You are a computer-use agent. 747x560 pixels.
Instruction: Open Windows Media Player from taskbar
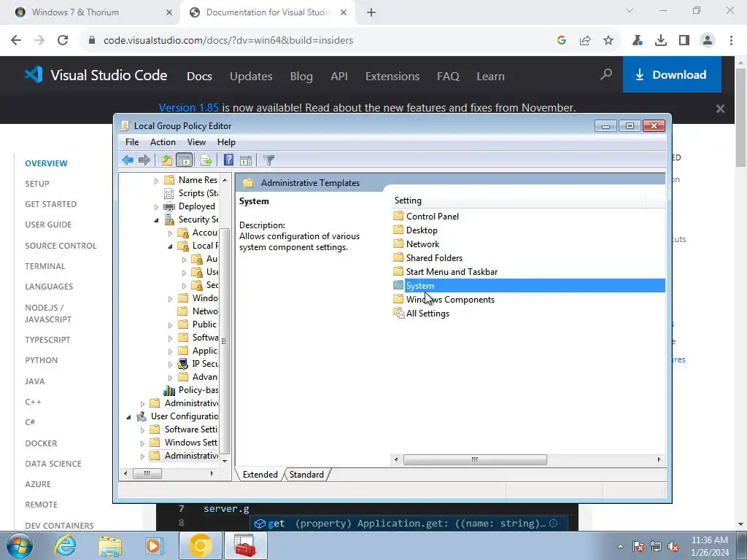pos(154,545)
